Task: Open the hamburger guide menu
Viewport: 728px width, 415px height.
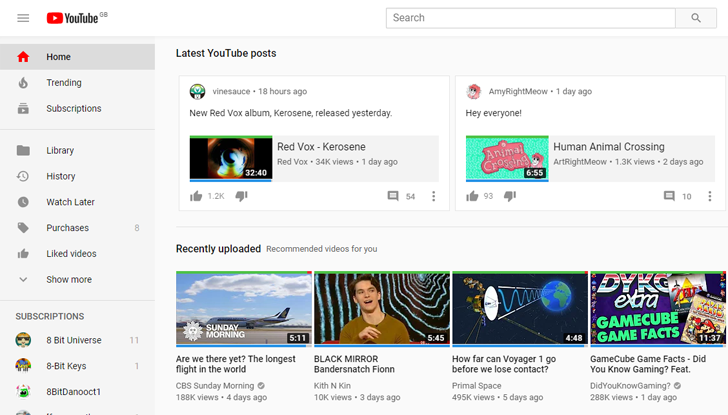Action: click(x=23, y=18)
